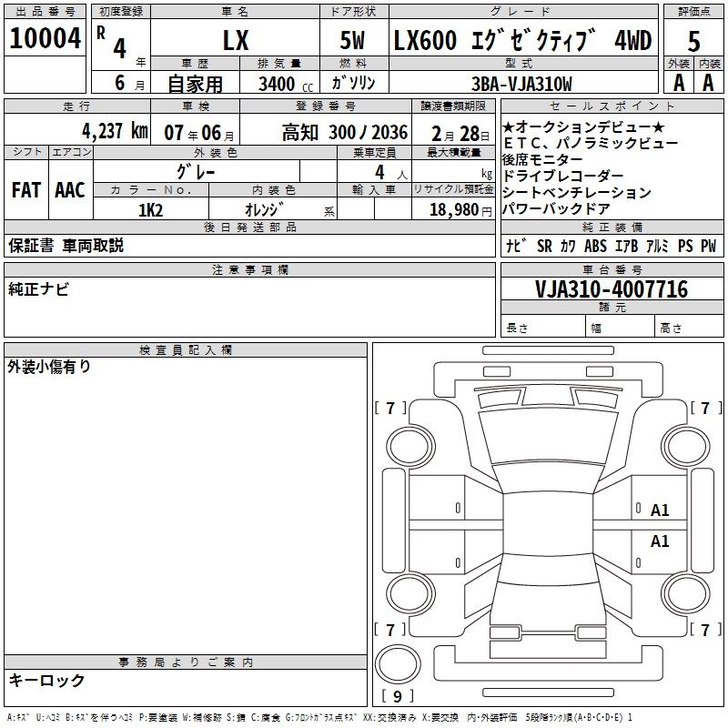This screenshot has width=728, height=728.
Task: Select the 事務局よりご案内 header
Action: point(186,662)
